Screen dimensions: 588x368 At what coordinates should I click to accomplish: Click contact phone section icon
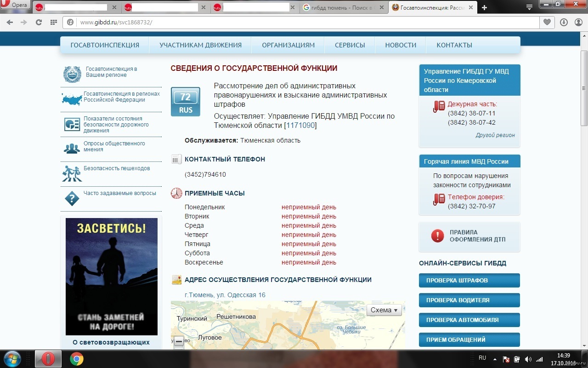click(176, 160)
